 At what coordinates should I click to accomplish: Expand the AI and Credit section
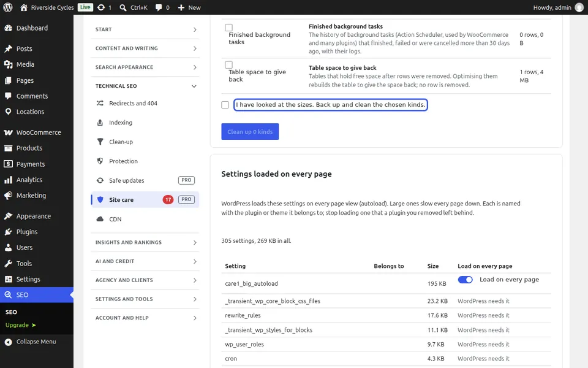point(145,261)
